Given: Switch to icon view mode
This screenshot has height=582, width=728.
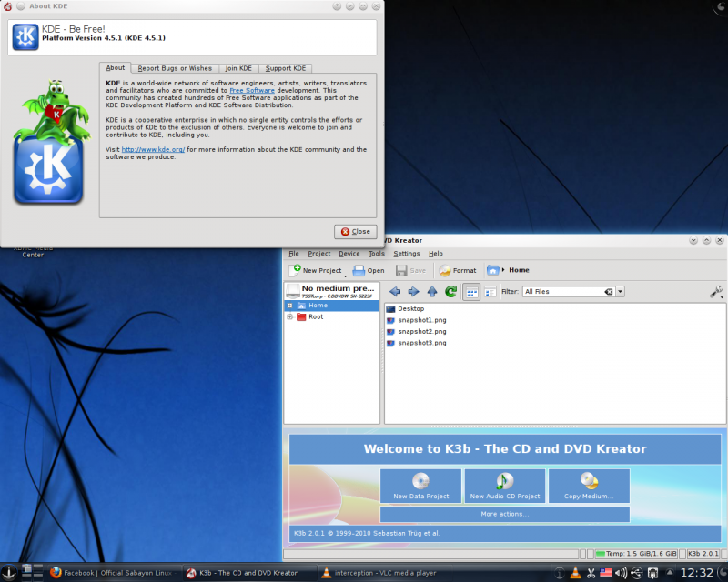Looking at the screenshot, I should [471, 292].
